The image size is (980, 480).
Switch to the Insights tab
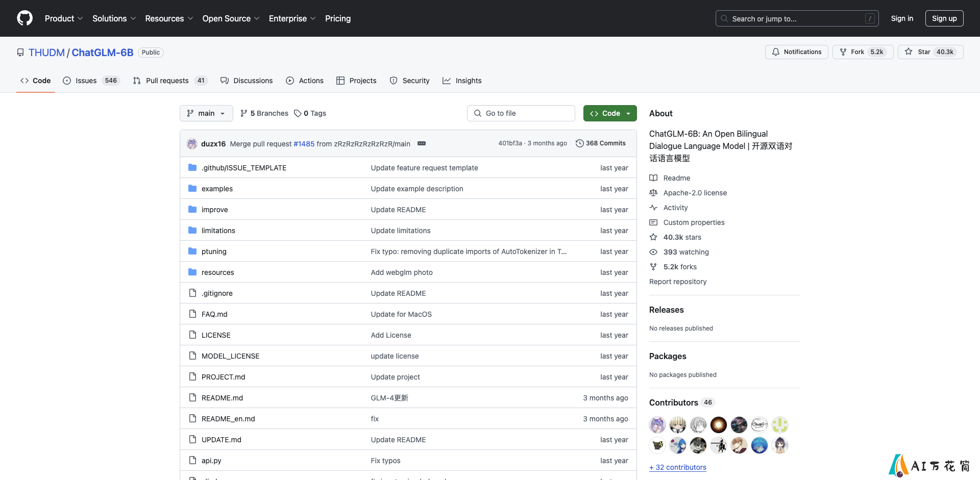(462, 81)
